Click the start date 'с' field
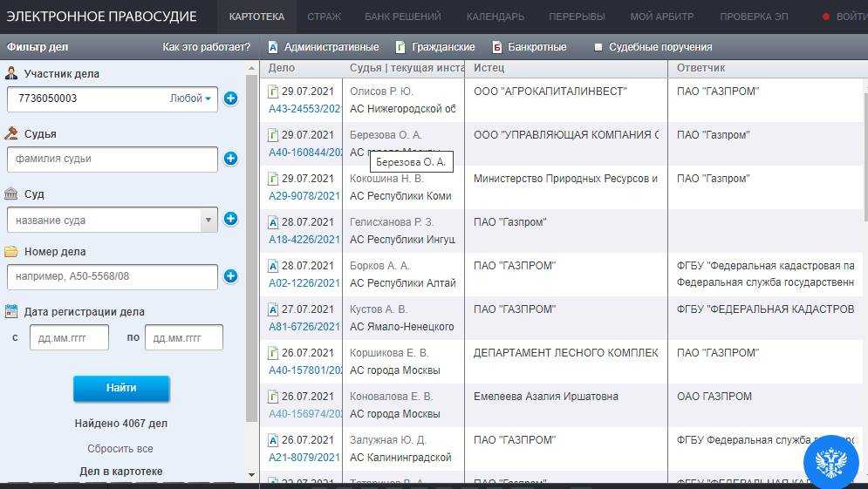Screen dimensions: 868x489 click(x=69, y=337)
